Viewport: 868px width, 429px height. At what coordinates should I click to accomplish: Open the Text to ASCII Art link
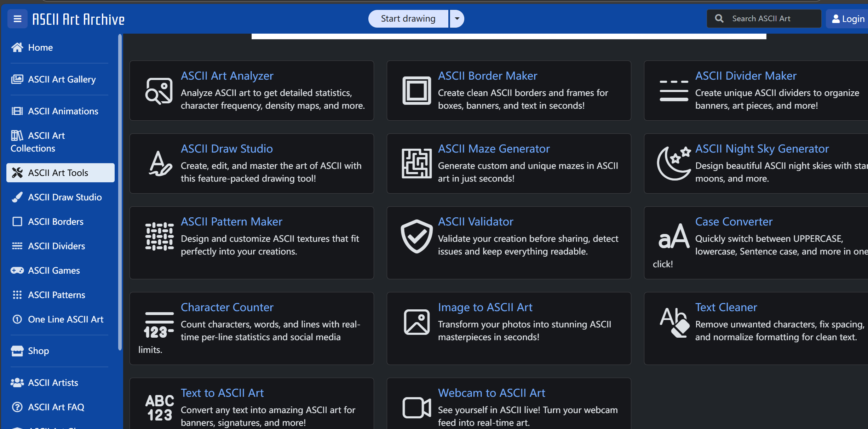222,393
